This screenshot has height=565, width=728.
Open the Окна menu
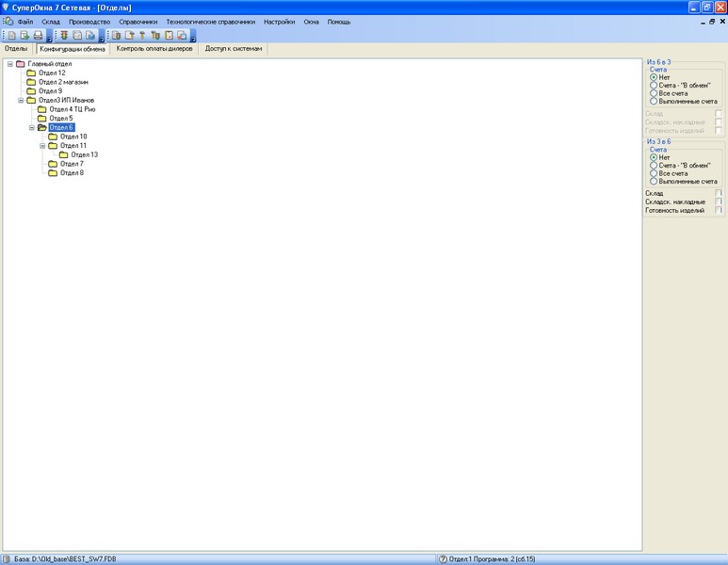312,22
